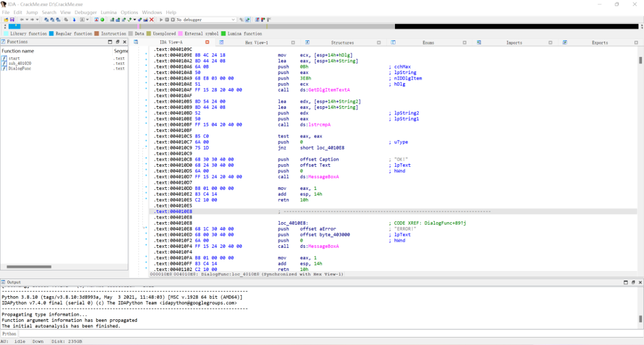Image resolution: width=644 pixels, height=345 pixels.
Task: Open the Lumina menu
Action: (x=107, y=12)
